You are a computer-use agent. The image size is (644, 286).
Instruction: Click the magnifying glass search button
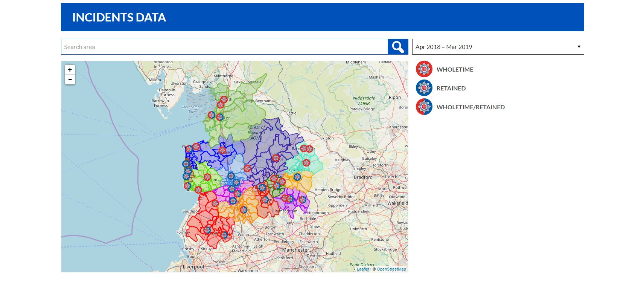click(398, 47)
